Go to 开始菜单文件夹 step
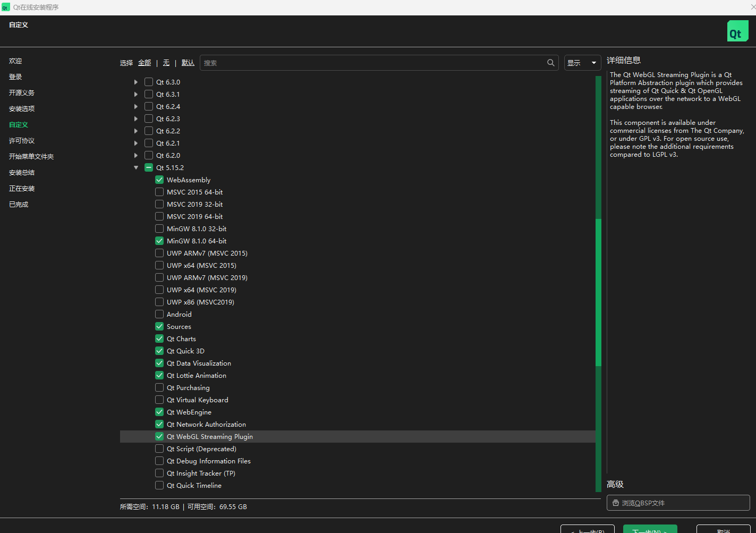Image resolution: width=756 pixels, height=533 pixels. tap(31, 157)
